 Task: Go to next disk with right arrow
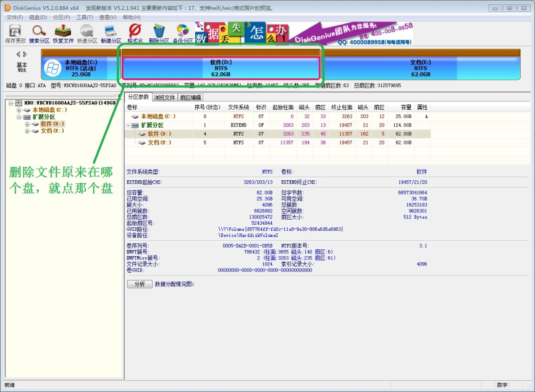tap(25, 54)
